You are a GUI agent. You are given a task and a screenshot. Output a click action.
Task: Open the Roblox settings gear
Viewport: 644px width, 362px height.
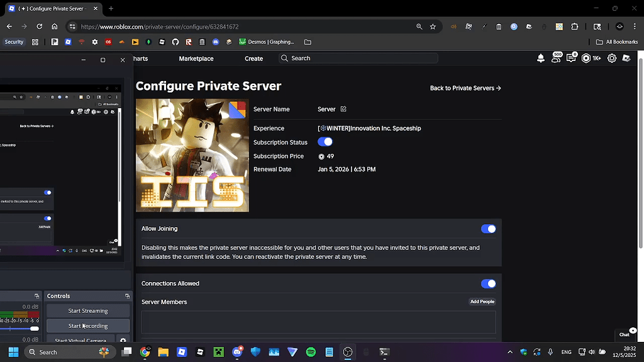pyautogui.click(x=611, y=58)
